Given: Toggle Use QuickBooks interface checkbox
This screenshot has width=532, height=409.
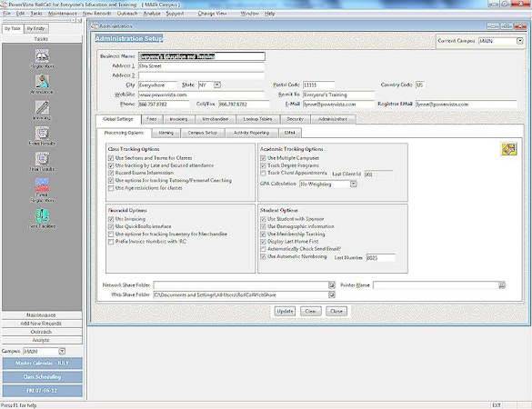Looking at the screenshot, I should (x=111, y=226).
